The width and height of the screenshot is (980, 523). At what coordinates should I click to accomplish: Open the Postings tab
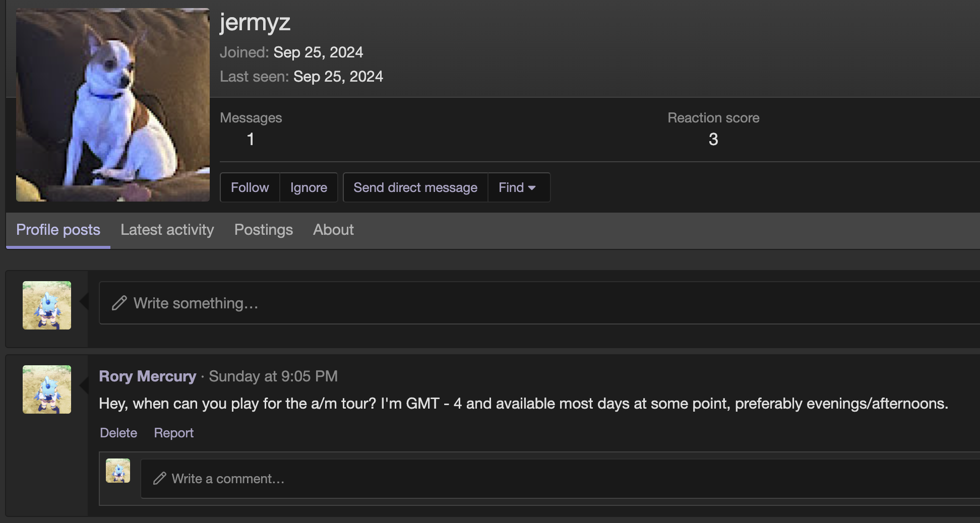pyautogui.click(x=263, y=230)
